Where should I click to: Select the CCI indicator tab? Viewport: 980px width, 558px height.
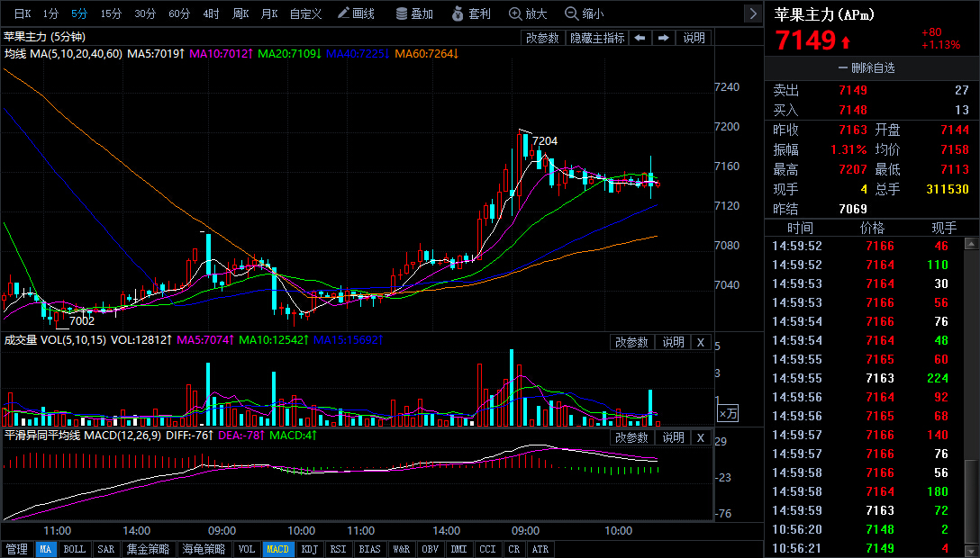point(487,549)
